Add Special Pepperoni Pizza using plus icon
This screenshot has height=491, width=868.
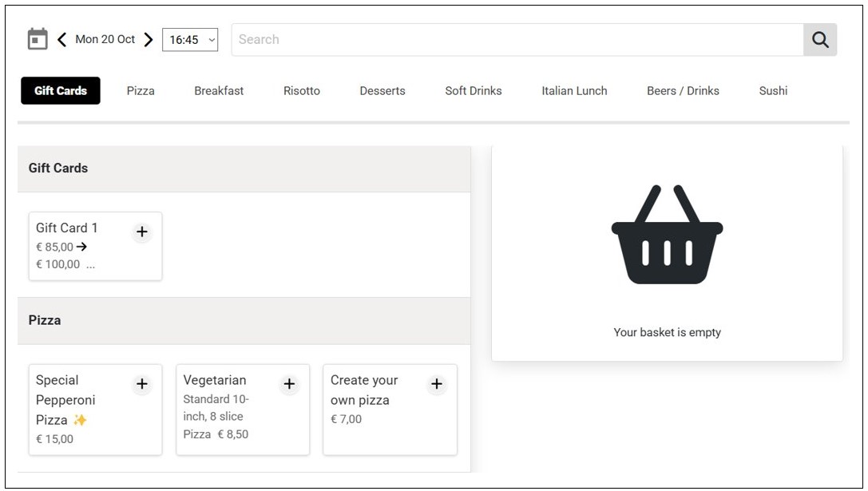point(141,385)
